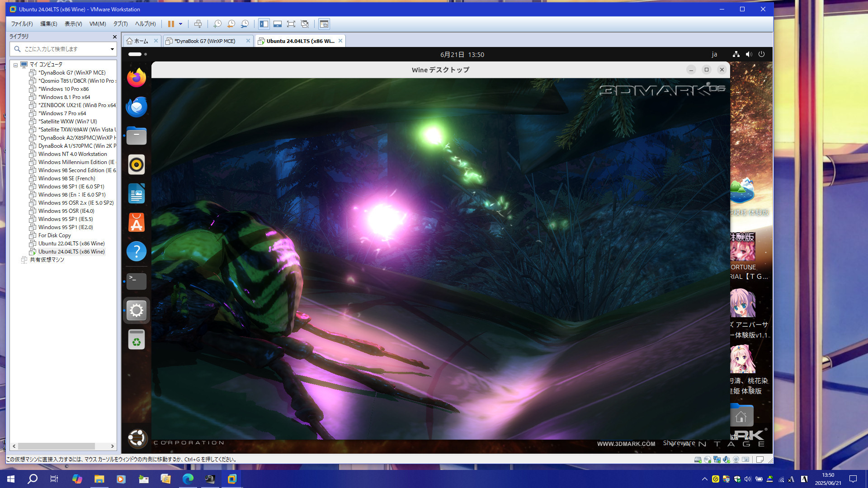This screenshot has width=868, height=488.
Task: Show hidden Windows tray icons
Action: [704, 479]
